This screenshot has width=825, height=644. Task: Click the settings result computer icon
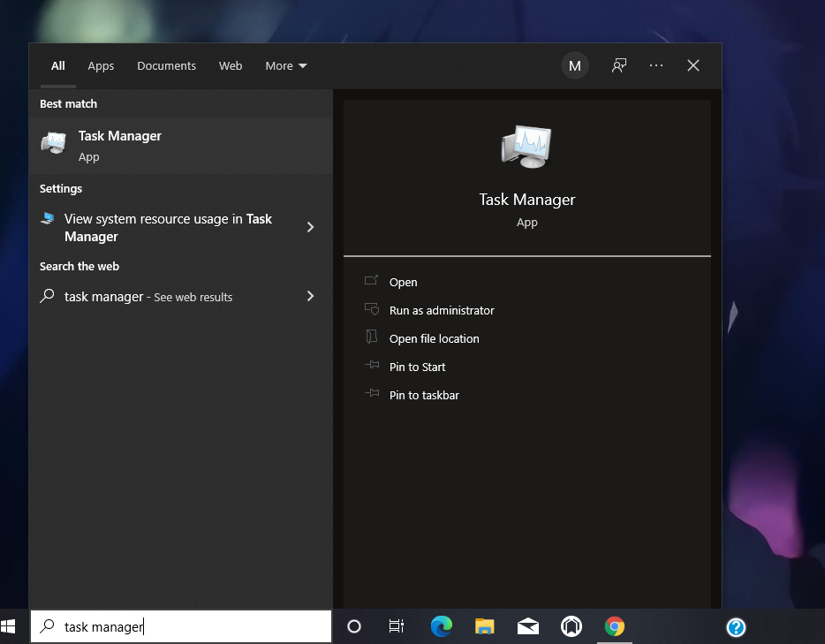(48, 218)
